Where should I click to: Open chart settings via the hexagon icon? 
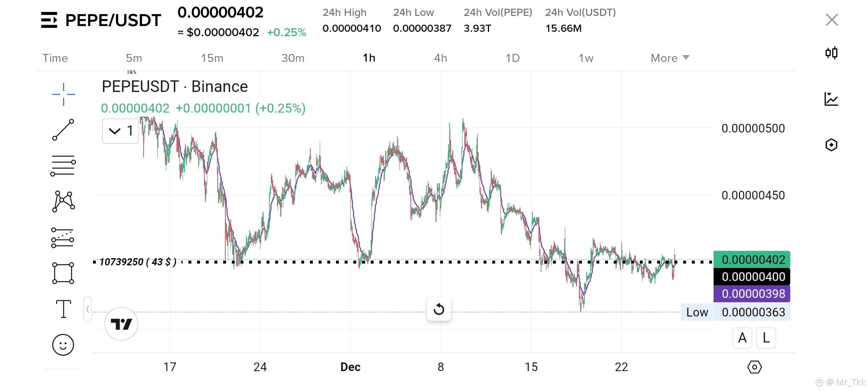pyautogui.click(x=831, y=144)
